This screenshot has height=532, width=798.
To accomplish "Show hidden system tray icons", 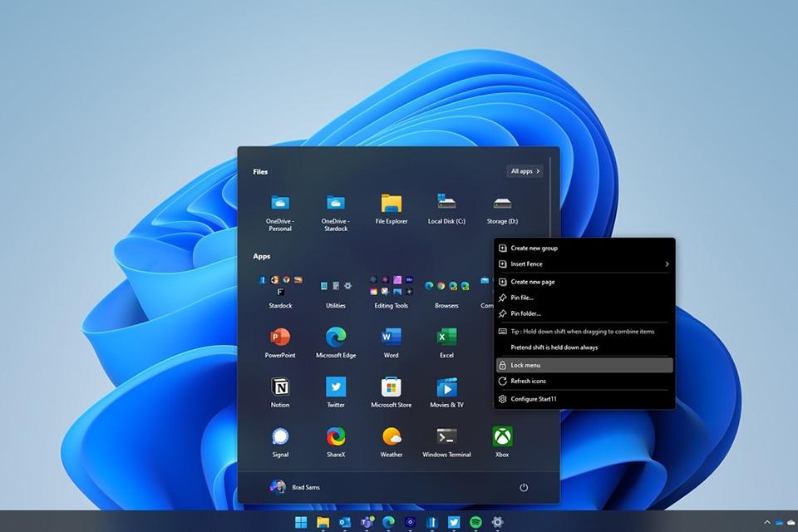I will [x=767, y=522].
